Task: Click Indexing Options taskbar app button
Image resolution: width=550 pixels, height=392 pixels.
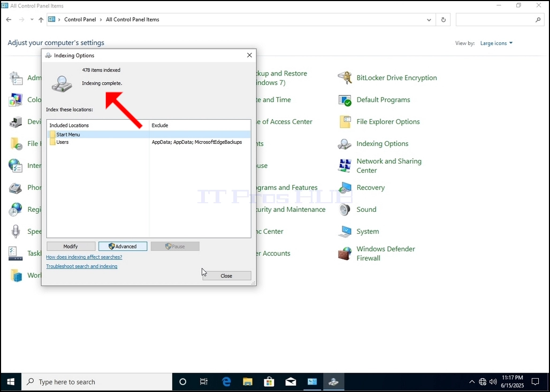Action: pos(333,382)
